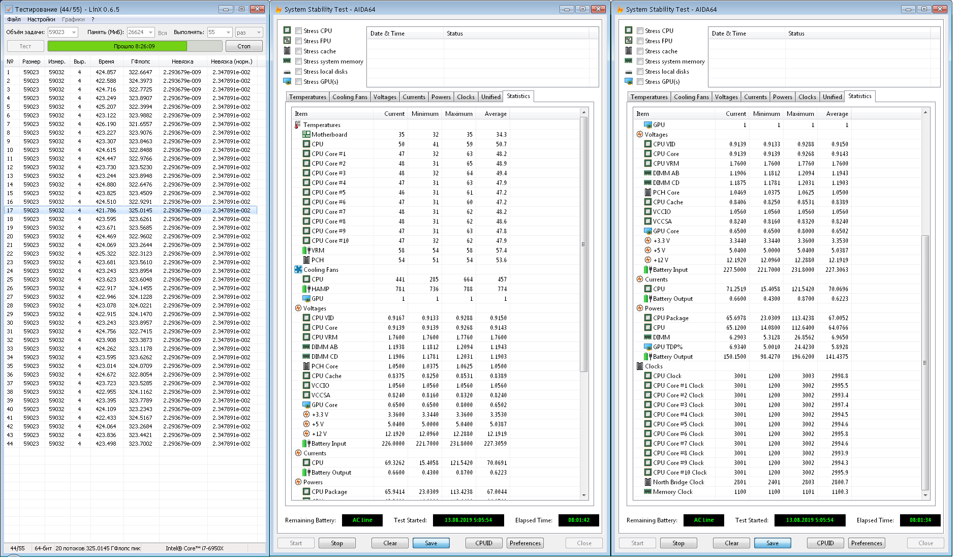Click the LinX title bar application icon
Screen dimensions: 960x560
tap(9, 9)
